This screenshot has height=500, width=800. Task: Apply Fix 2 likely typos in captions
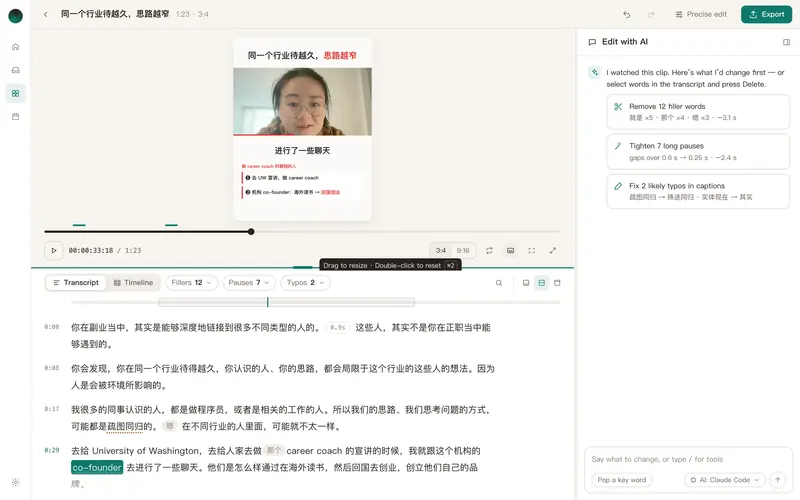click(x=697, y=191)
